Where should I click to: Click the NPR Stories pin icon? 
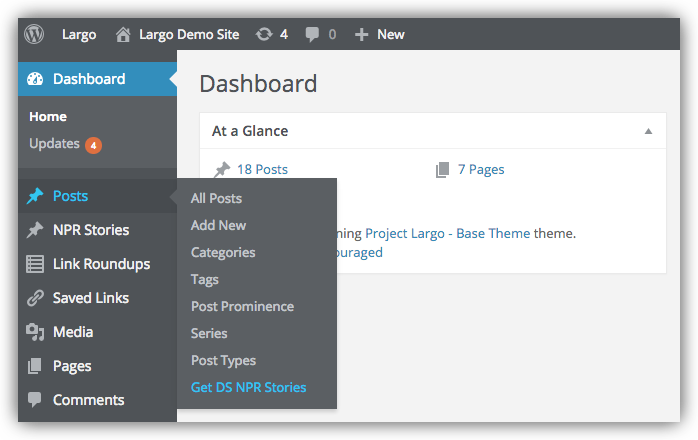(x=35, y=230)
